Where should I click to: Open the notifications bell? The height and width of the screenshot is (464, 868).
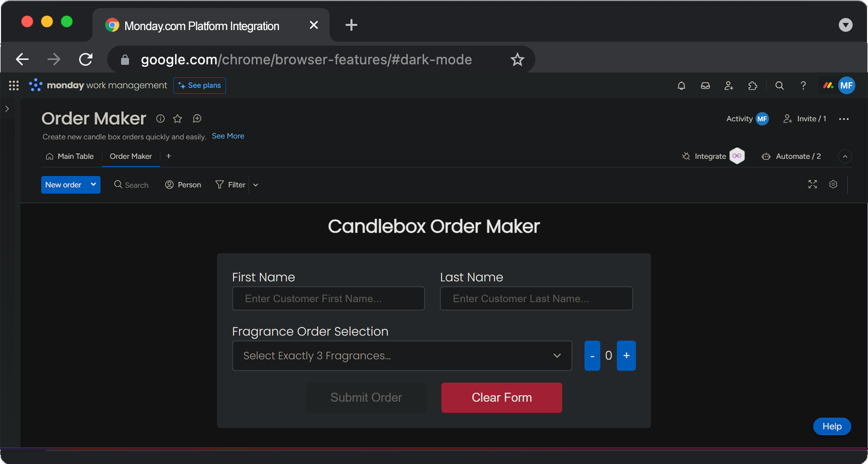[681, 86]
